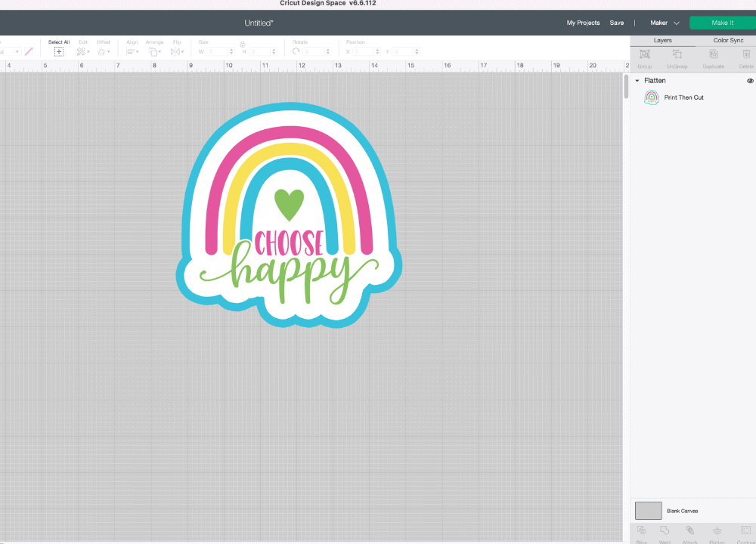Image resolution: width=756 pixels, height=544 pixels.
Task: Open My Projects
Action: pos(583,23)
